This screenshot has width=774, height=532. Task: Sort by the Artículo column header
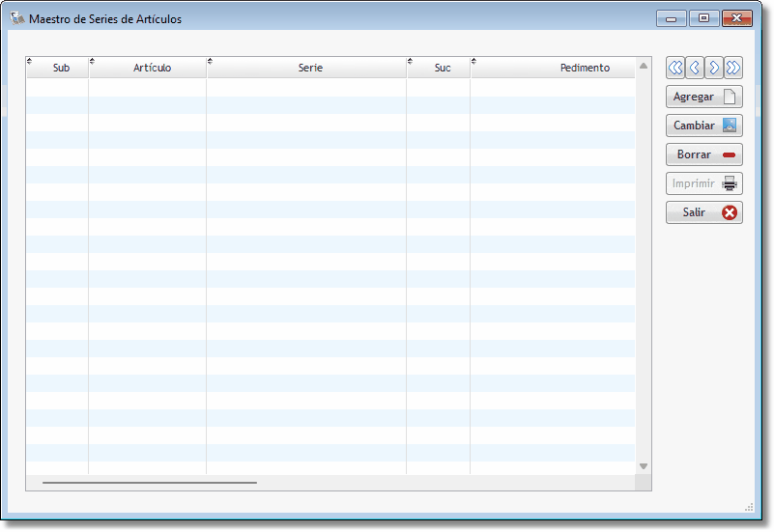(152, 68)
